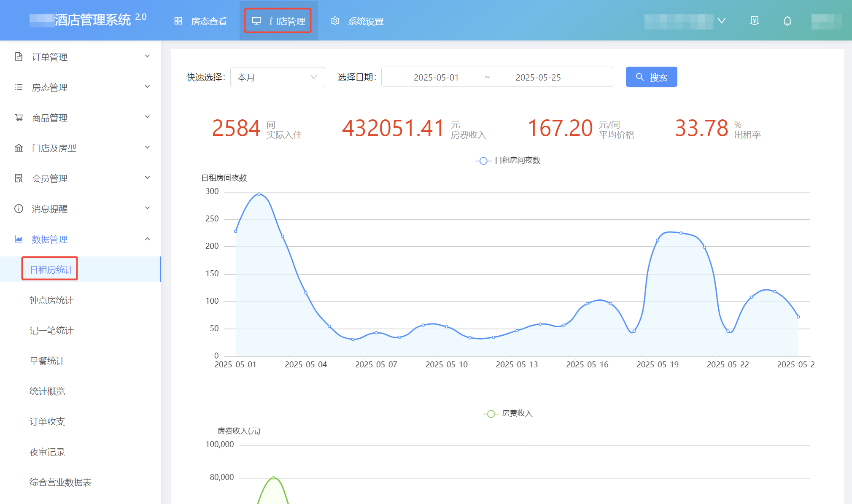Collapse the 数据管理 menu chevron

tap(147, 239)
